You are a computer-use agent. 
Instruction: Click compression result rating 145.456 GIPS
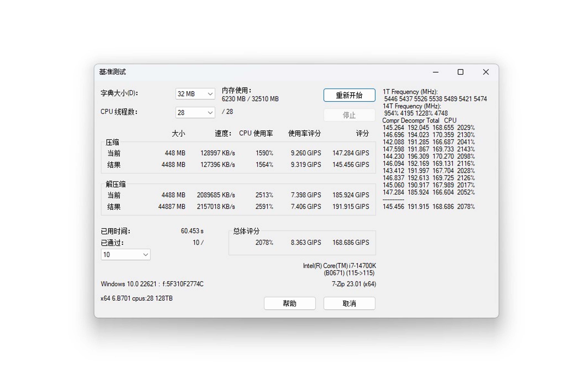pyautogui.click(x=351, y=165)
